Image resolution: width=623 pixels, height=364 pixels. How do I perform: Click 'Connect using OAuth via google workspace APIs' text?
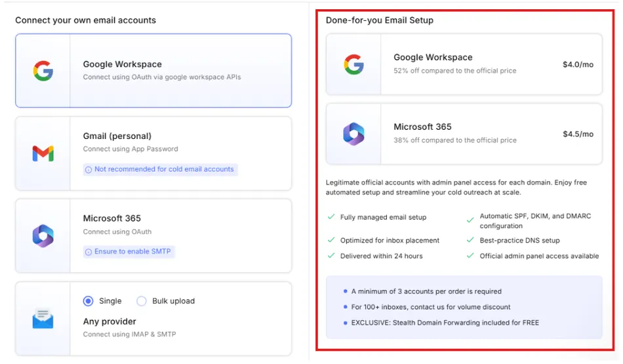(162, 77)
